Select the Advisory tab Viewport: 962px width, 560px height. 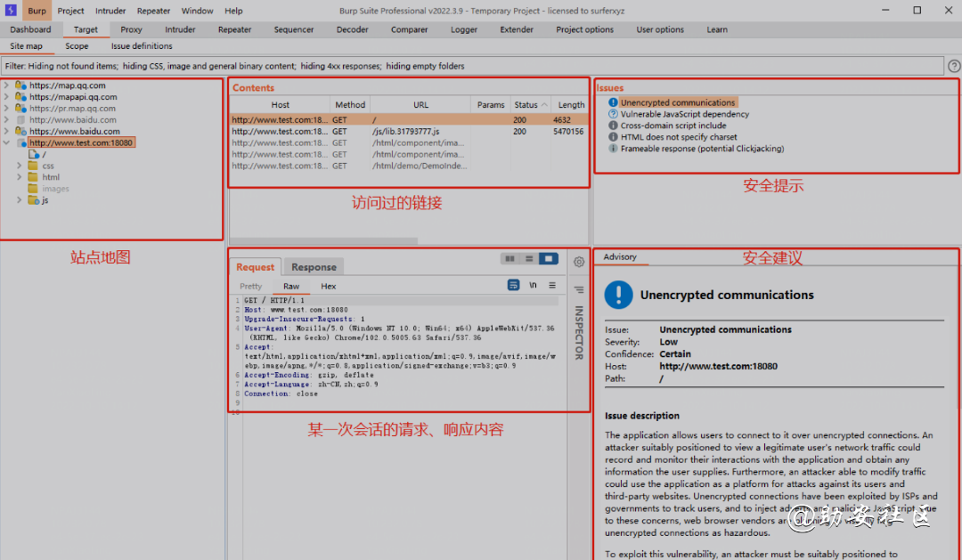[x=620, y=257]
